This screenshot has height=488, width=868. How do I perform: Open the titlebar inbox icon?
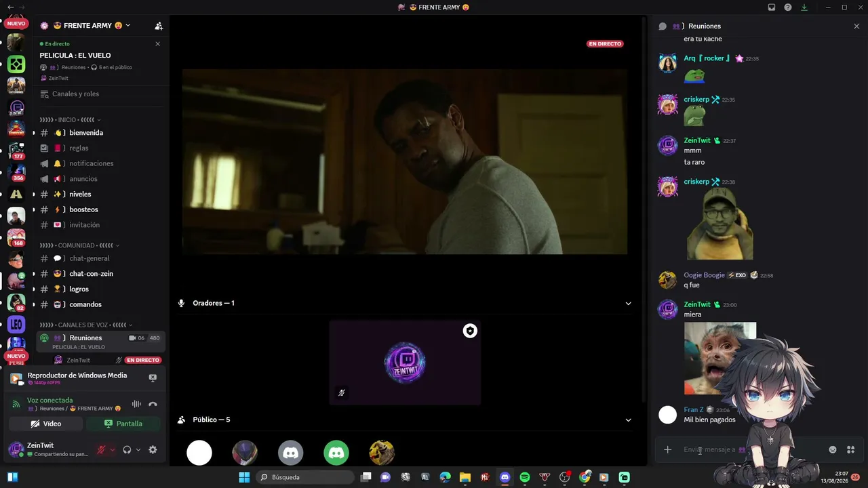[x=772, y=7]
